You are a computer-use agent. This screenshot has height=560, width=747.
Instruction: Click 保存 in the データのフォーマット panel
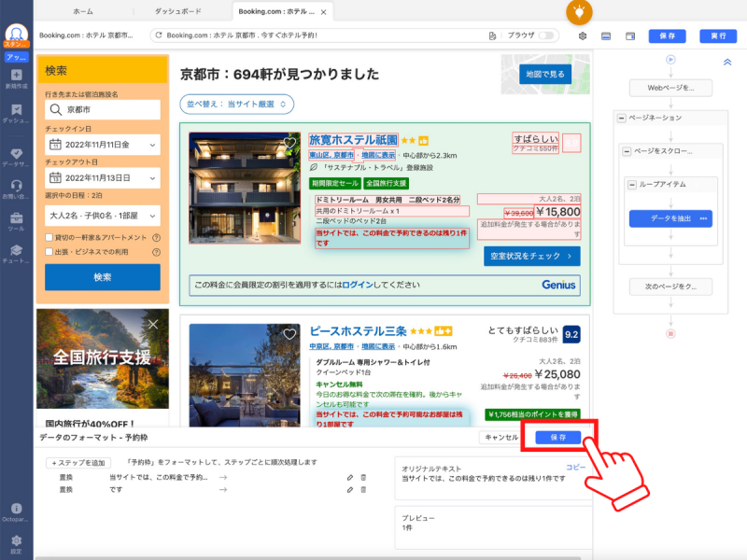[x=557, y=437]
